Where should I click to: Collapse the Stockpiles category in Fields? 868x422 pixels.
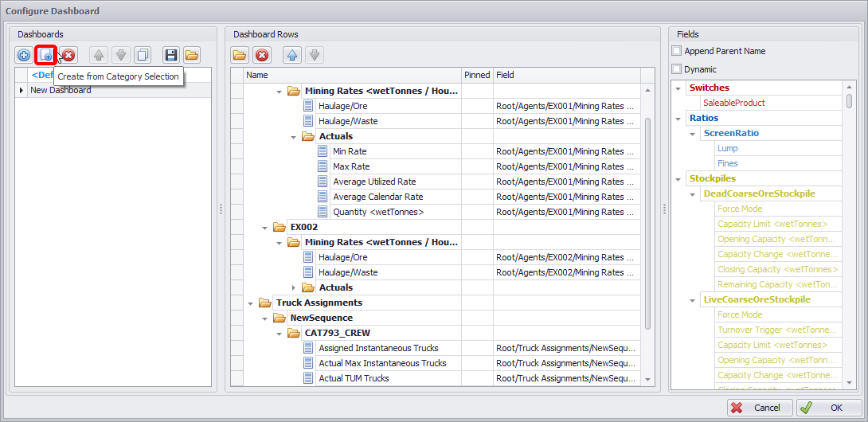[678, 178]
